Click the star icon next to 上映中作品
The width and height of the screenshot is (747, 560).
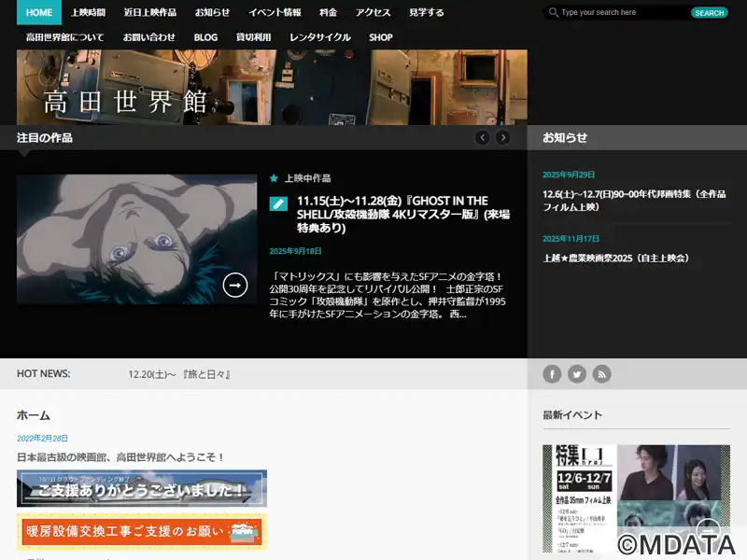pyautogui.click(x=274, y=178)
